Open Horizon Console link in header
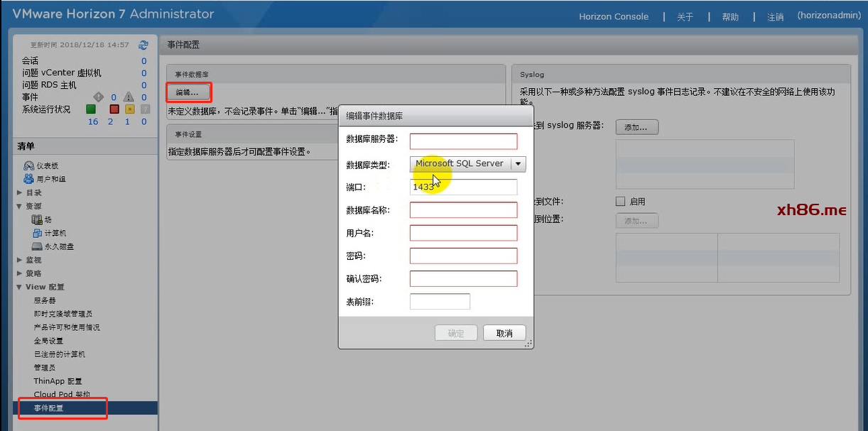 (614, 16)
